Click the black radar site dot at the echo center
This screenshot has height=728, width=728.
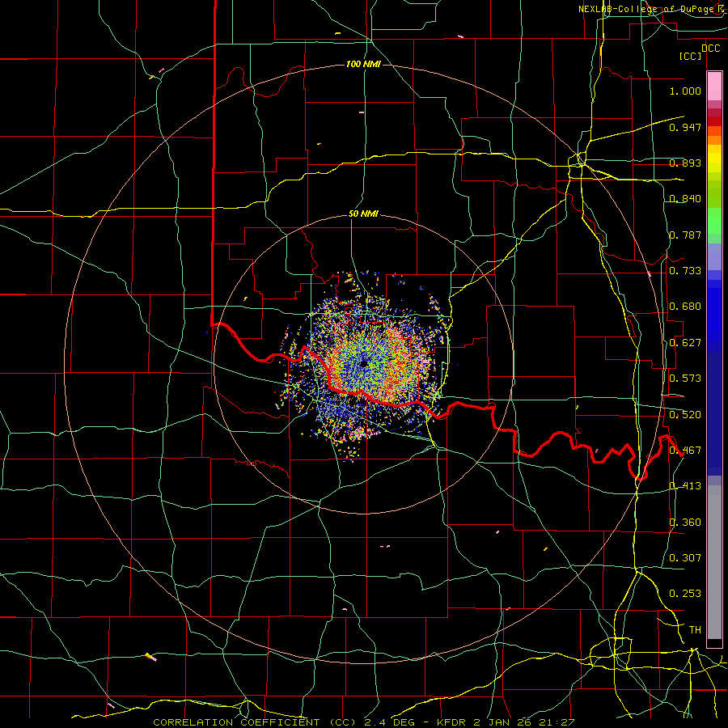click(x=363, y=364)
